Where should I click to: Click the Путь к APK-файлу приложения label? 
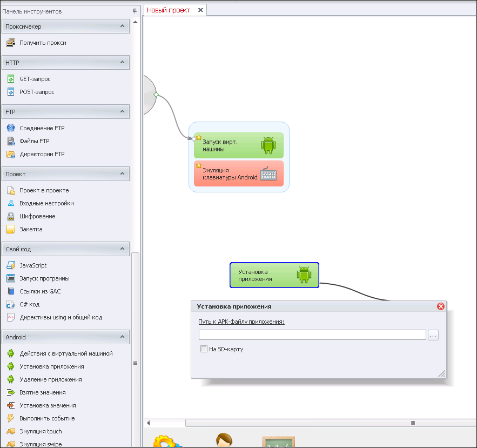pyautogui.click(x=241, y=322)
